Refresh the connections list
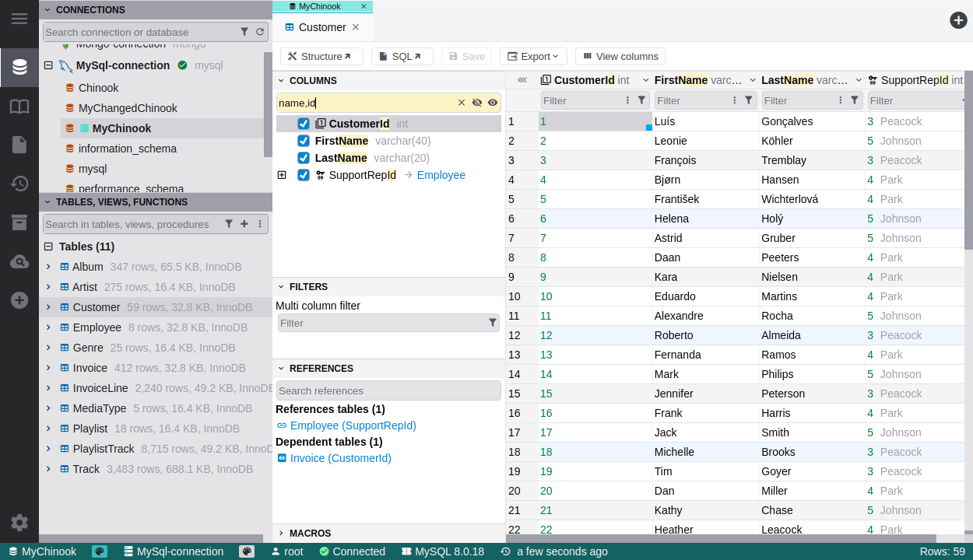 coord(260,32)
